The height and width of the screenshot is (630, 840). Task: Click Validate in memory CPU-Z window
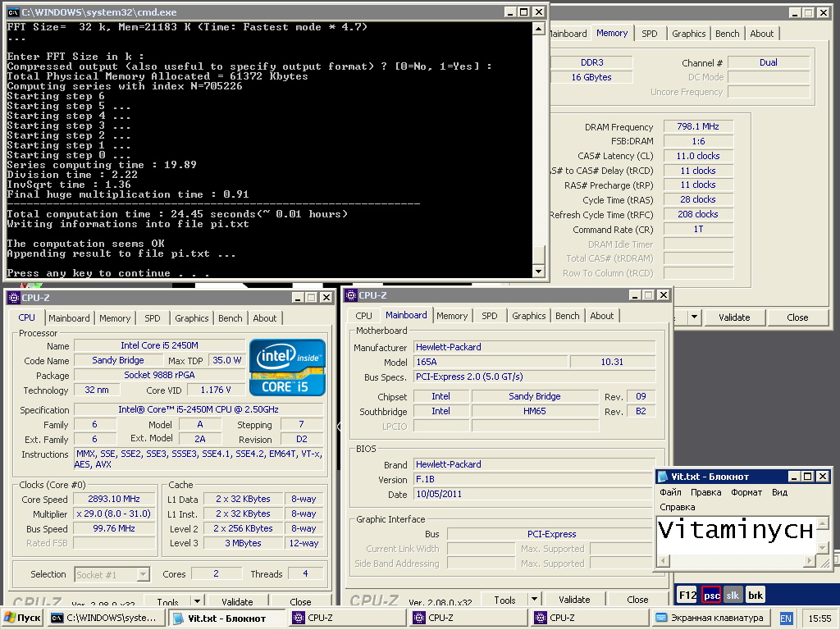734,317
